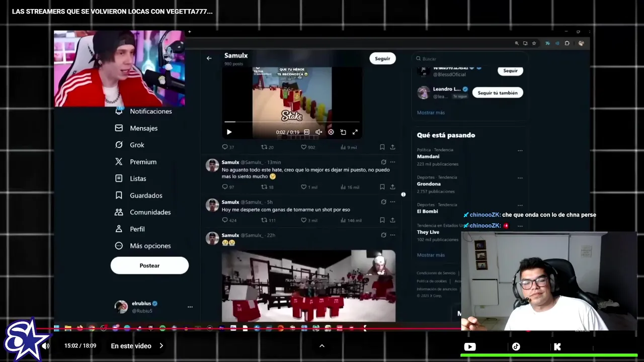Like the 'No aguanto' tweet with 1 mil likes
Viewport: 644px width, 362px height.
click(x=309, y=187)
